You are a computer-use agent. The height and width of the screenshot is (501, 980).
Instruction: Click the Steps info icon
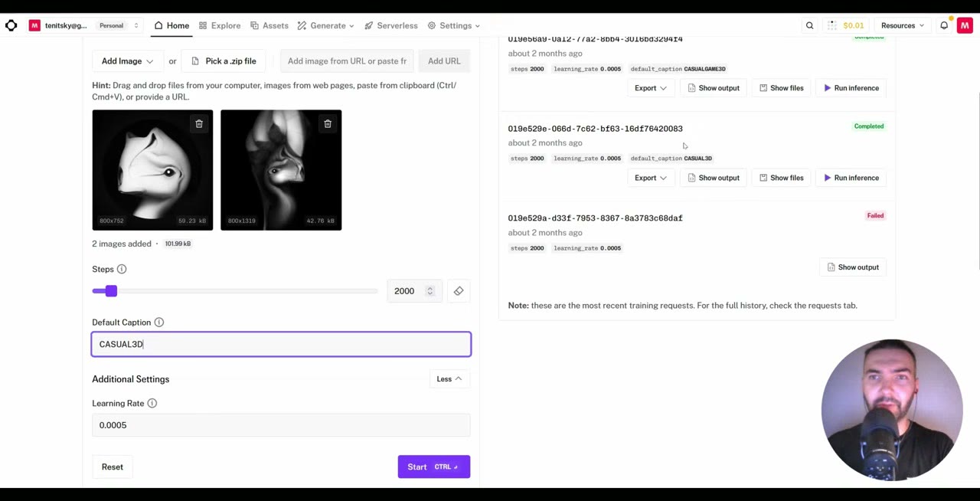[x=122, y=269]
